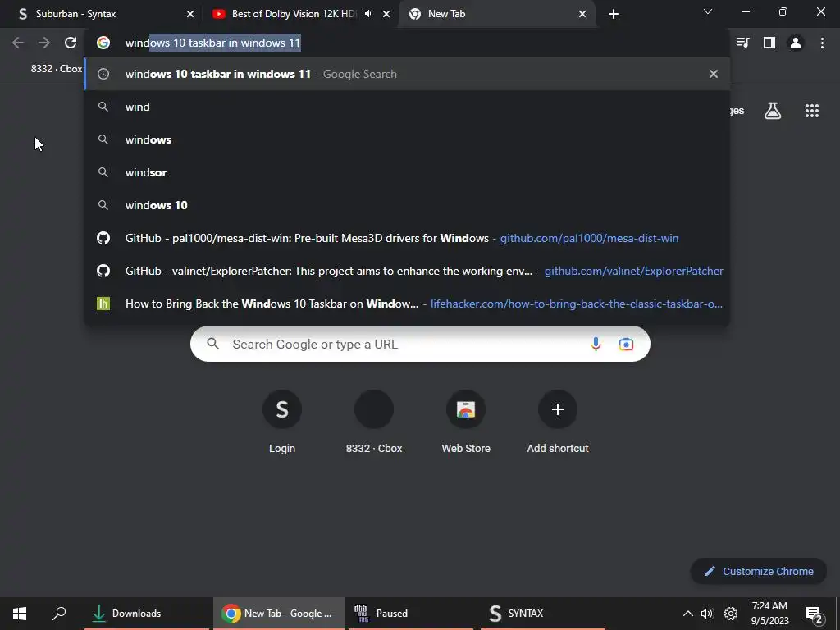Open the valinet/ExplorerPatcher GitHub suggestion
The image size is (840, 630).
(x=407, y=271)
